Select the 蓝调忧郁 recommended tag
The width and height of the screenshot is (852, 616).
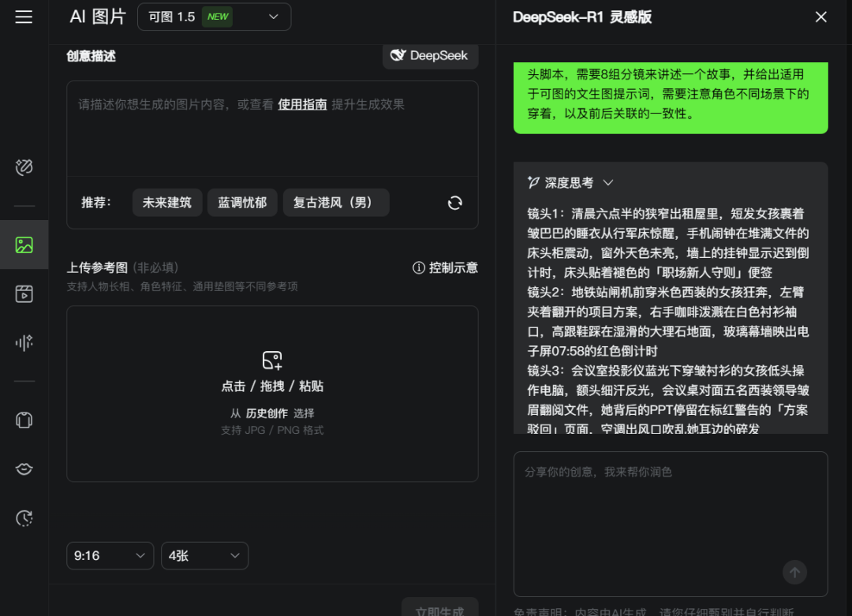(242, 203)
